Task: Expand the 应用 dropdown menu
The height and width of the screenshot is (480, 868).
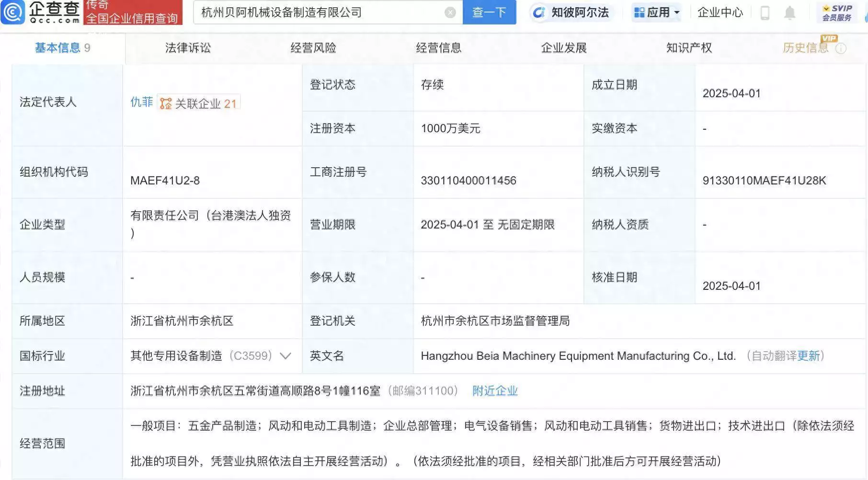Action: (657, 12)
